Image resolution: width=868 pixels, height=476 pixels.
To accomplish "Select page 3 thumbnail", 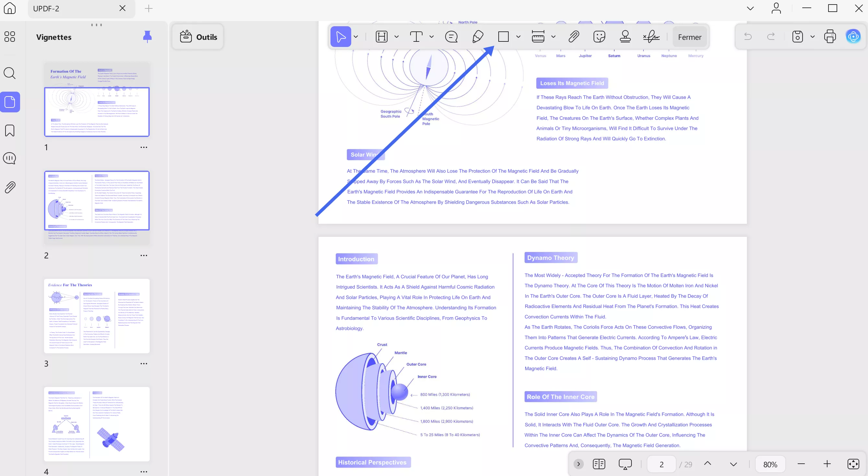I will [x=97, y=316].
